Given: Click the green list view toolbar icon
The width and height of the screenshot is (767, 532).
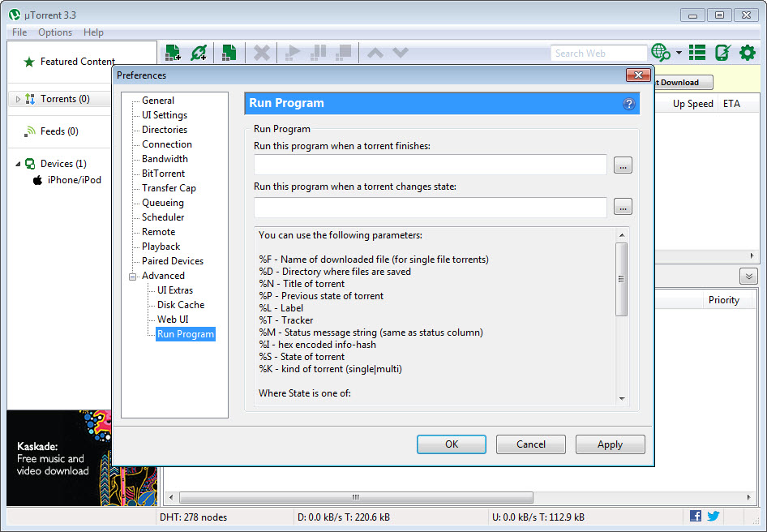Looking at the screenshot, I should click(697, 53).
